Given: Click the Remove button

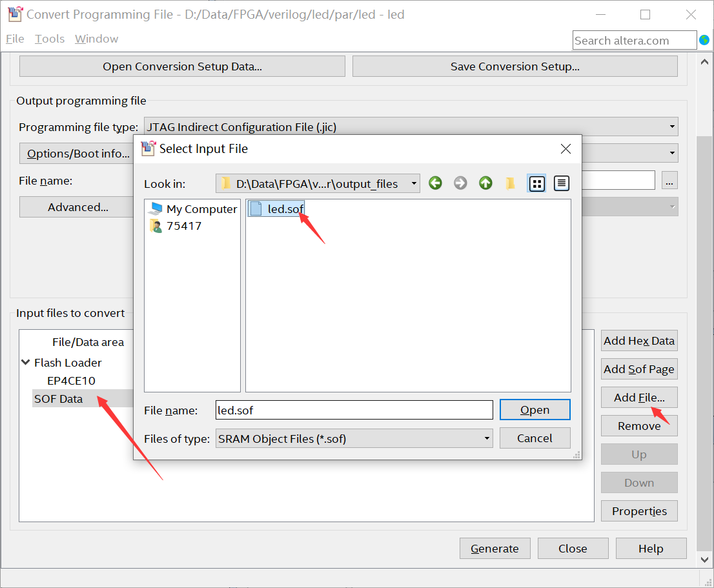Looking at the screenshot, I should tap(639, 426).
